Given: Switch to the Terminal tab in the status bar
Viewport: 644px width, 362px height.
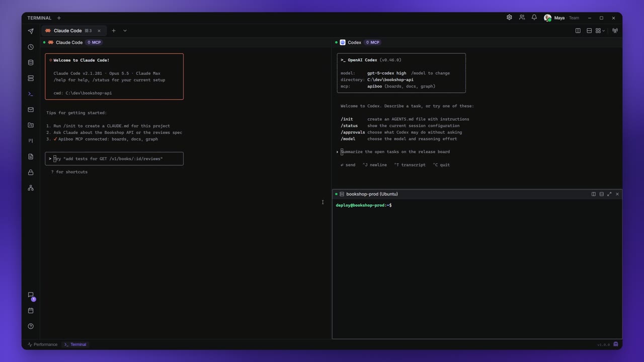Looking at the screenshot, I should [x=75, y=344].
